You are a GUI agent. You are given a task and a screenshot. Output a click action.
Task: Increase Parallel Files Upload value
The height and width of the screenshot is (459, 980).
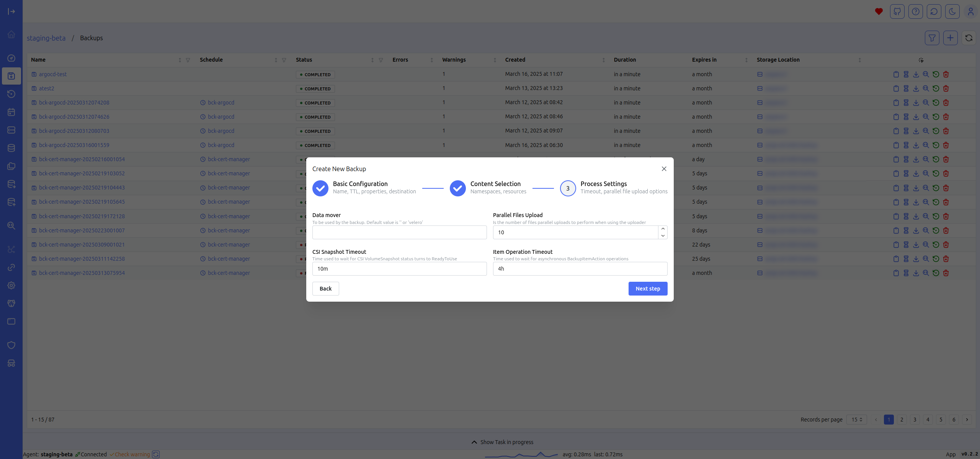(x=663, y=229)
